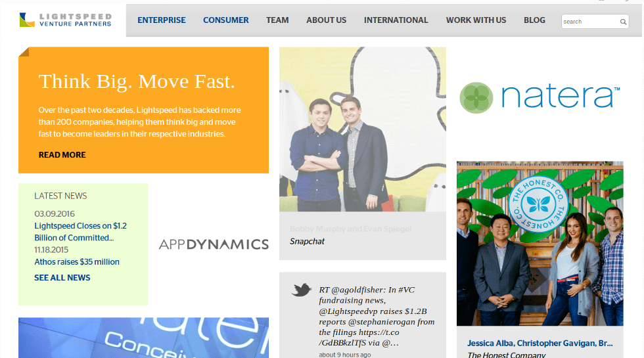Go to the Team page
Viewport: 644px width, 358px height.
pos(277,20)
